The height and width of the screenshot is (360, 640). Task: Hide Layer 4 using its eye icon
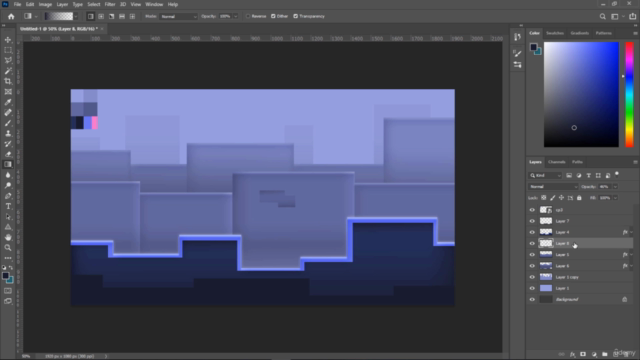tap(532, 232)
